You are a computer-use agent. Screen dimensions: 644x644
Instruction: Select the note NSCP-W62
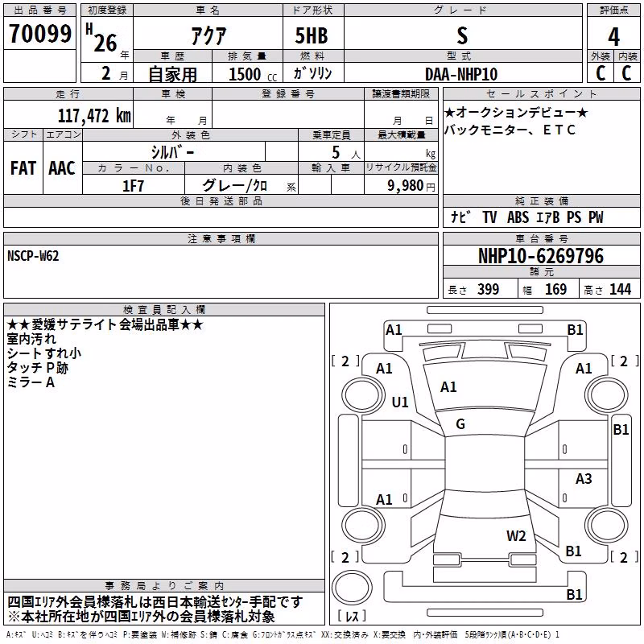[x=33, y=256]
